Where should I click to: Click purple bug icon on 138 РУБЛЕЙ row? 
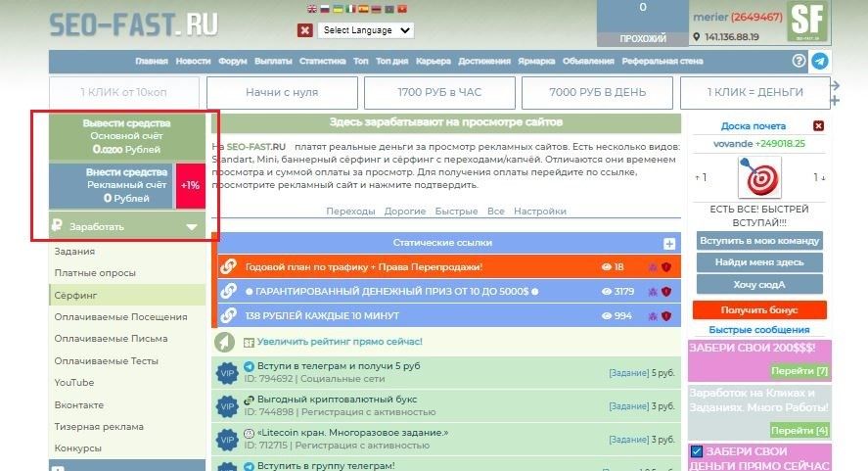pos(653,316)
